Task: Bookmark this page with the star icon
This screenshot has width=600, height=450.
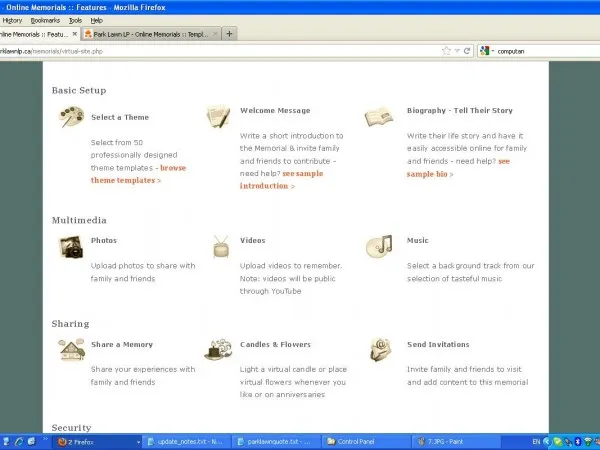Action: 446,50
